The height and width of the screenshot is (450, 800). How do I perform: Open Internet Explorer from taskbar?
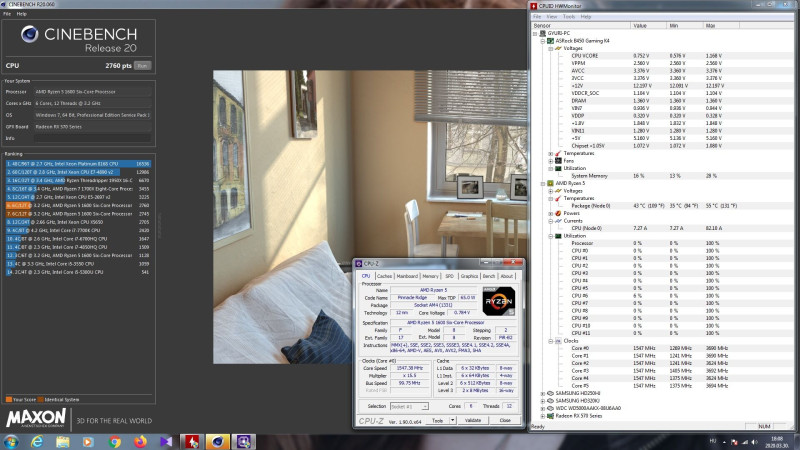(x=37, y=442)
